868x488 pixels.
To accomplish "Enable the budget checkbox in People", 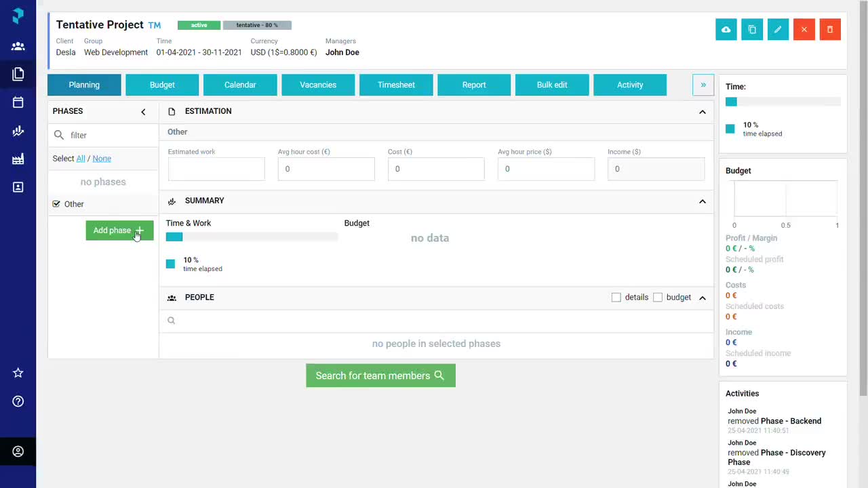I will (x=658, y=298).
